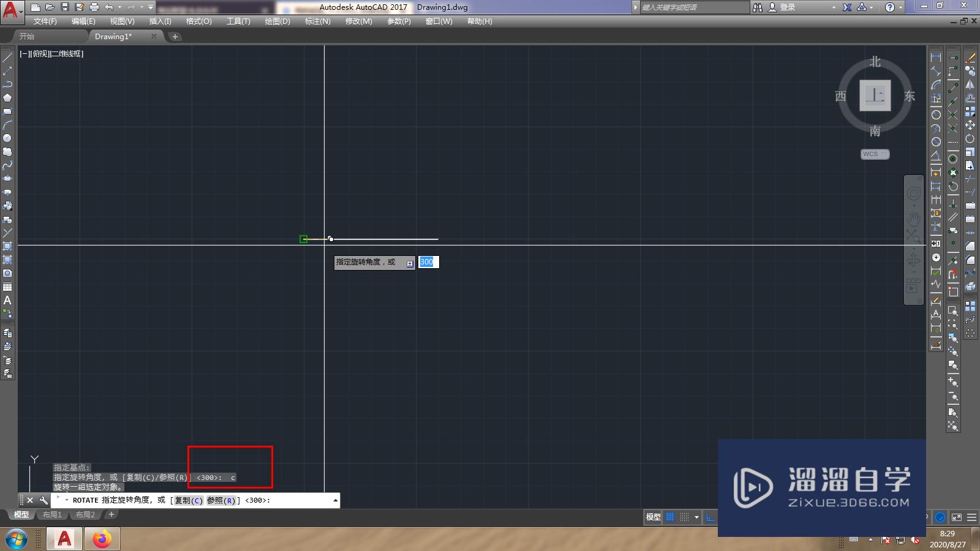The image size is (980, 551).
Task: Expand the dynamic input options dropdown
Action: [410, 264]
